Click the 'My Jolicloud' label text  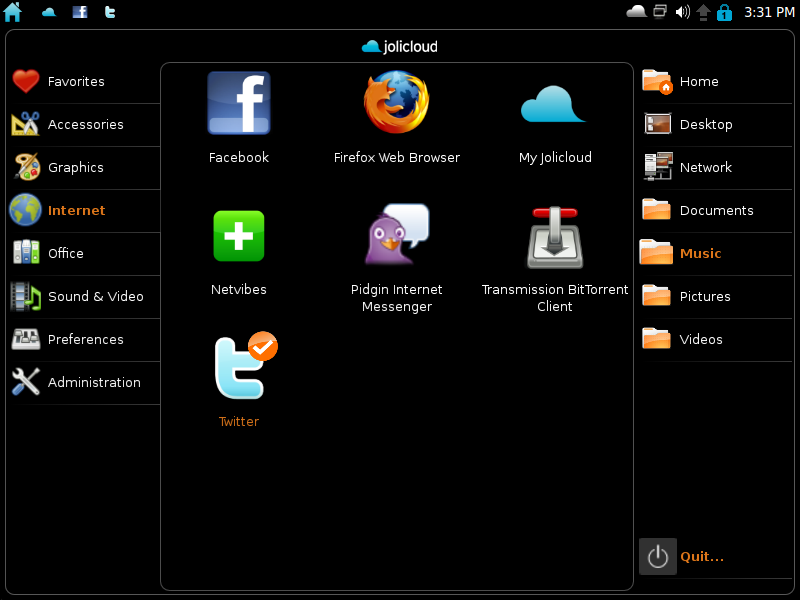[555, 158]
